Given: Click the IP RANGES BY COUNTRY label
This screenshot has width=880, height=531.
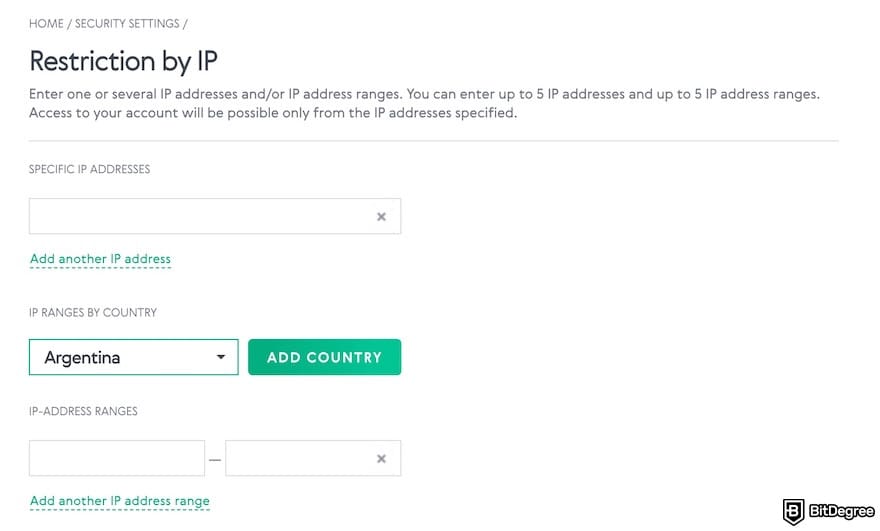Looking at the screenshot, I should pos(93,313).
